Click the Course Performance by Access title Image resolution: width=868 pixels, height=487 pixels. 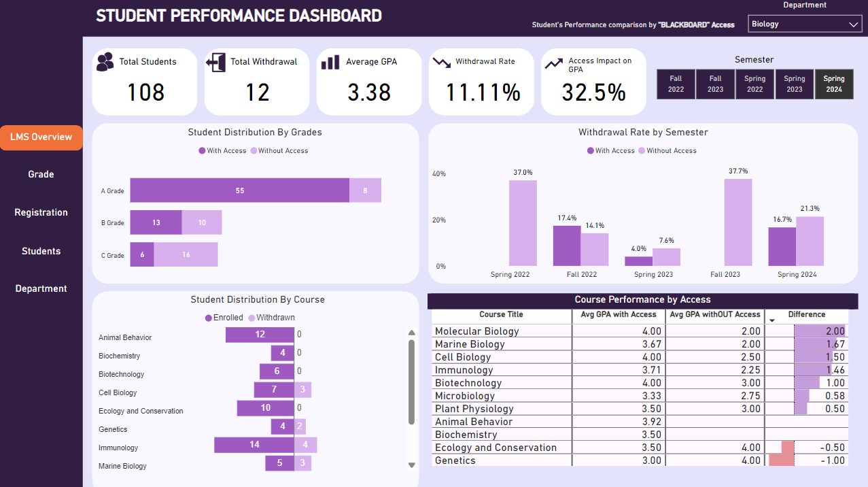tap(643, 300)
